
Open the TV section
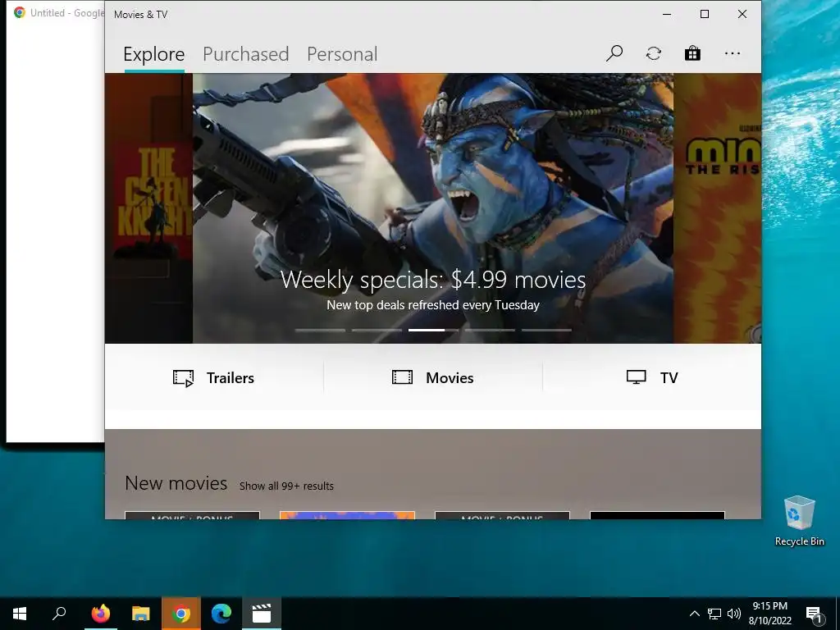(x=652, y=377)
